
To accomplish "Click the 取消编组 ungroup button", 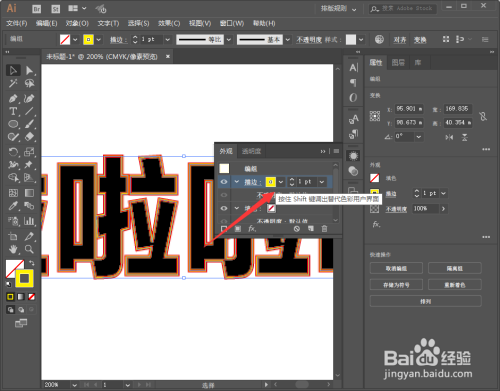I will click(x=396, y=268).
